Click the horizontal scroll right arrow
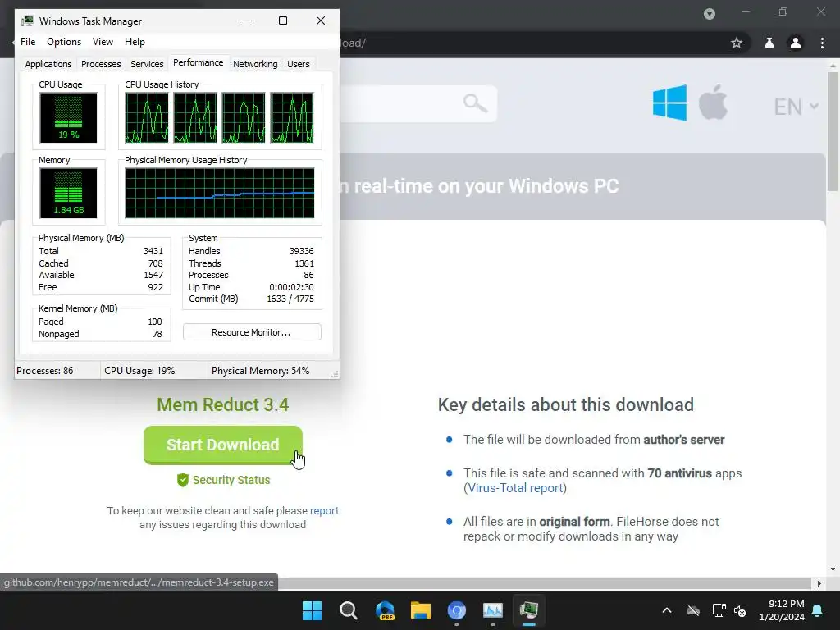 coord(819,583)
